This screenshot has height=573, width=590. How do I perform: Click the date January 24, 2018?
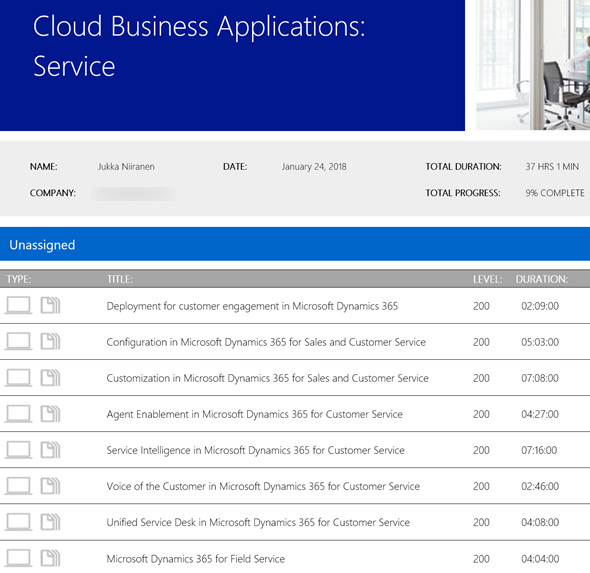(314, 167)
